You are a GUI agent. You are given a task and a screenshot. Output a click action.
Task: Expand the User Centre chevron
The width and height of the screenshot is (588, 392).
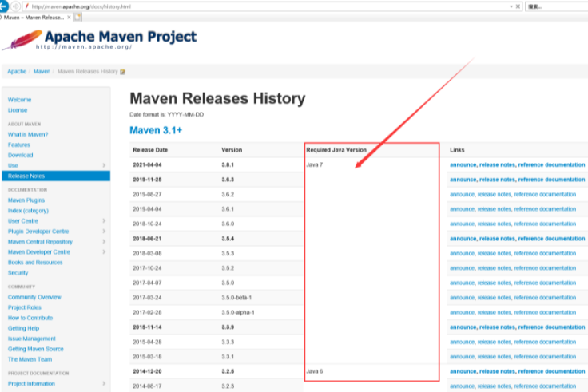coord(104,220)
